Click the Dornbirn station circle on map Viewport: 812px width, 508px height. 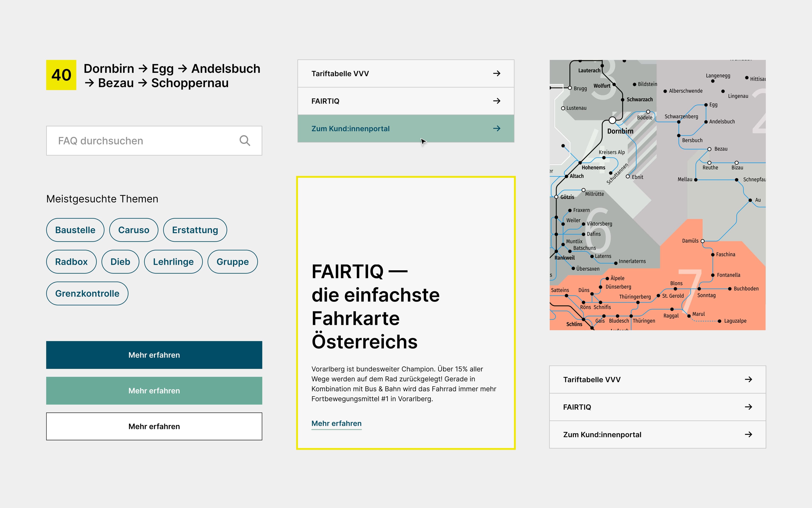tap(612, 120)
